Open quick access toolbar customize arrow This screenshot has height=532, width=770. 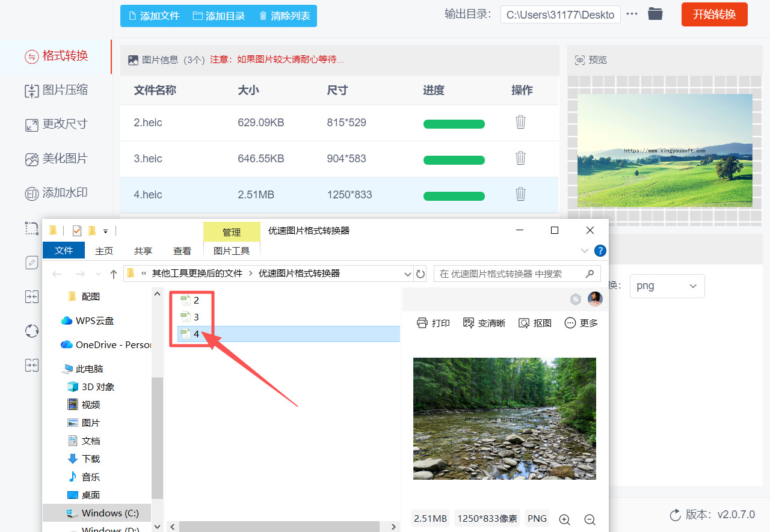pyautogui.click(x=106, y=230)
